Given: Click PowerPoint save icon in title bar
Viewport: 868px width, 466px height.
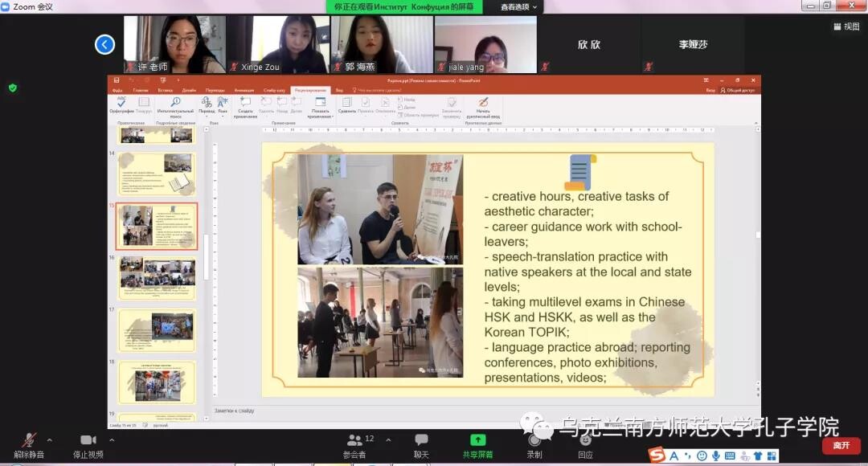Looking at the screenshot, I should pyautogui.click(x=117, y=80).
